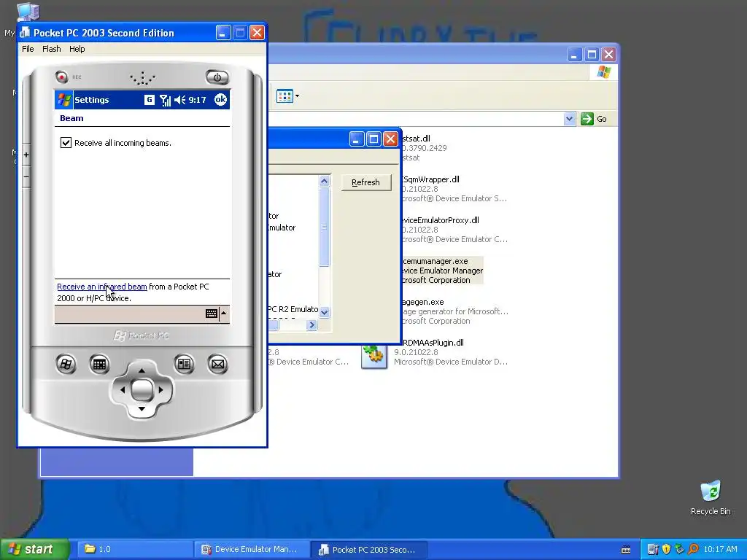Viewport: 747px width, 560px height.
Task: Push the volume down minus side button
Action: click(26, 176)
